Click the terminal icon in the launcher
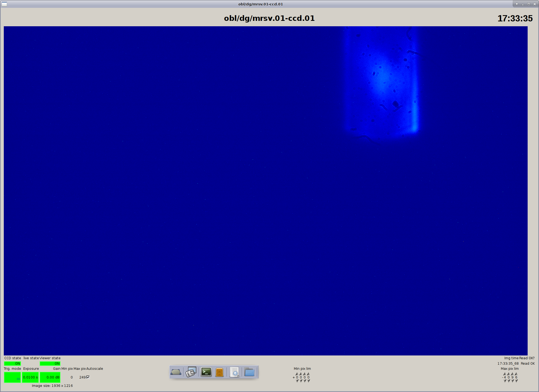Screen dimensions: 539x392 (206, 372)
